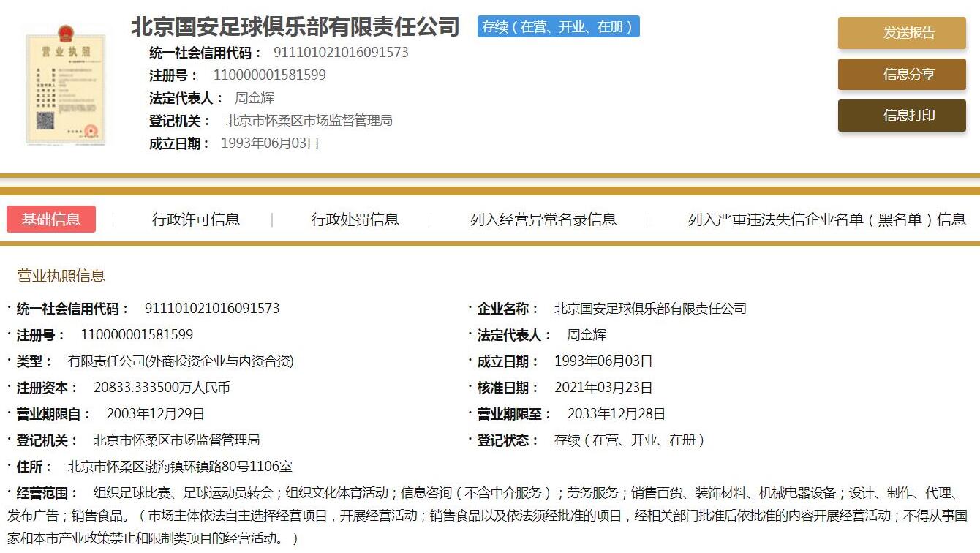Click the 核准日期 value 2021年03月23日
Image resolution: width=980 pixels, height=553 pixels.
point(603,388)
